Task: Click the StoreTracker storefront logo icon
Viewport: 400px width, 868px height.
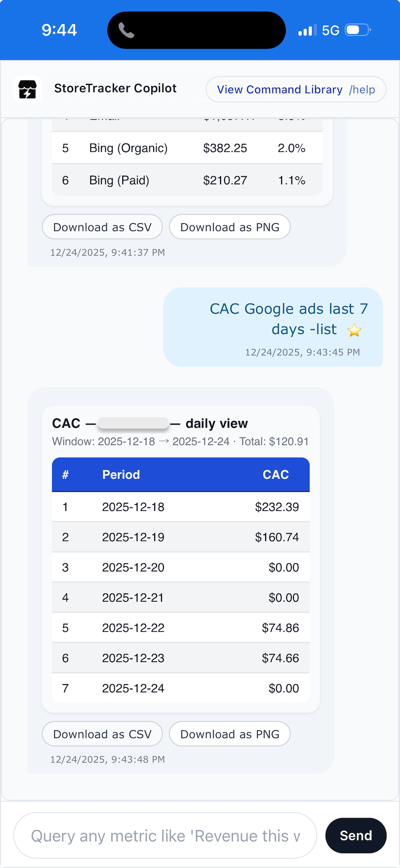Action: point(28,90)
